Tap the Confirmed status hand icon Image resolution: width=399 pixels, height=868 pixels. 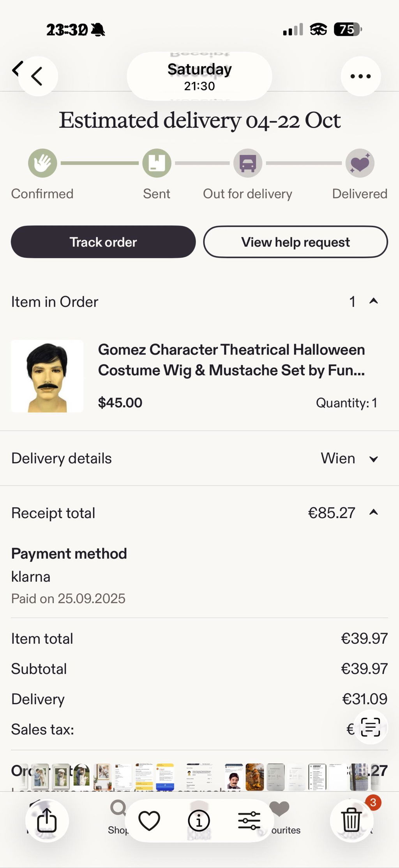click(x=42, y=163)
